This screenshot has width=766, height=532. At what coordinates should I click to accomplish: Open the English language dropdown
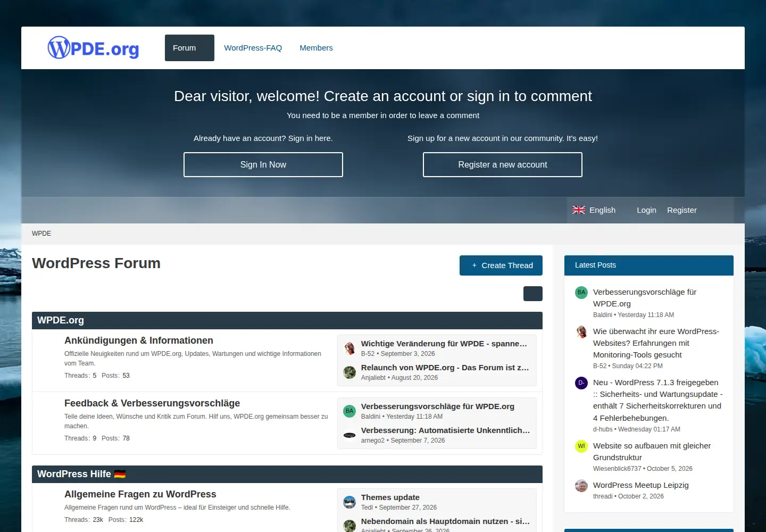point(594,210)
